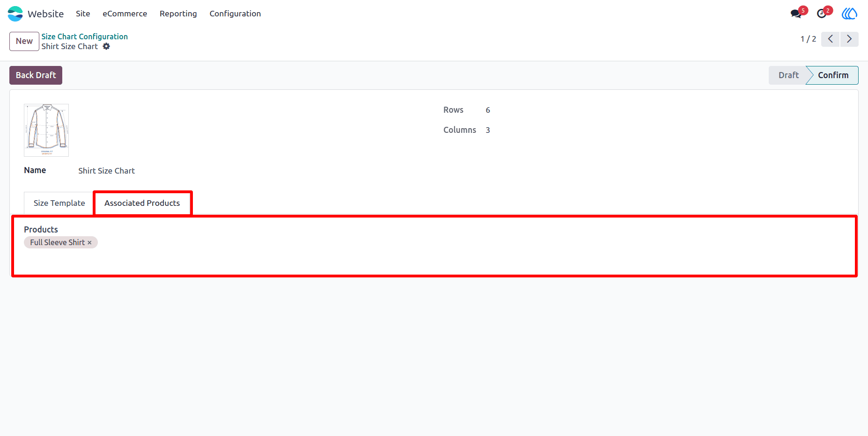Follow the Size Chart Configuration breadcrumb link
Viewport: 868px width, 436px height.
click(x=84, y=36)
